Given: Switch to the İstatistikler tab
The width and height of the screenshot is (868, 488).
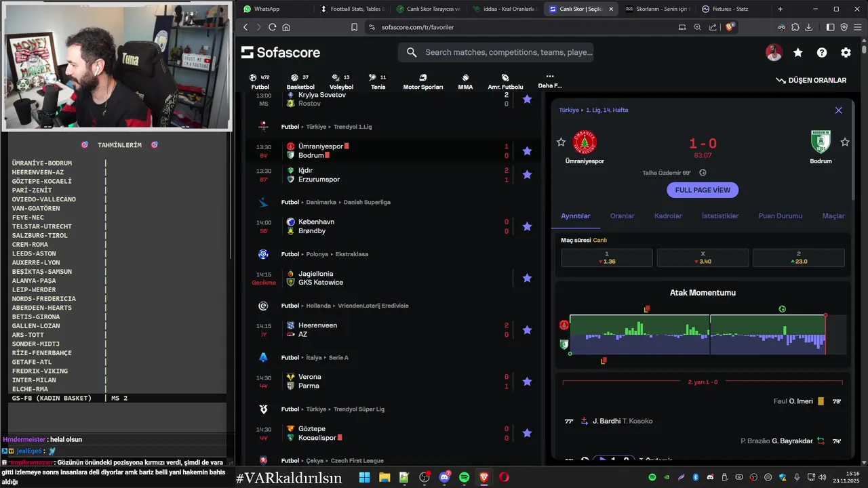Looking at the screenshot, I should click(720, 216).
